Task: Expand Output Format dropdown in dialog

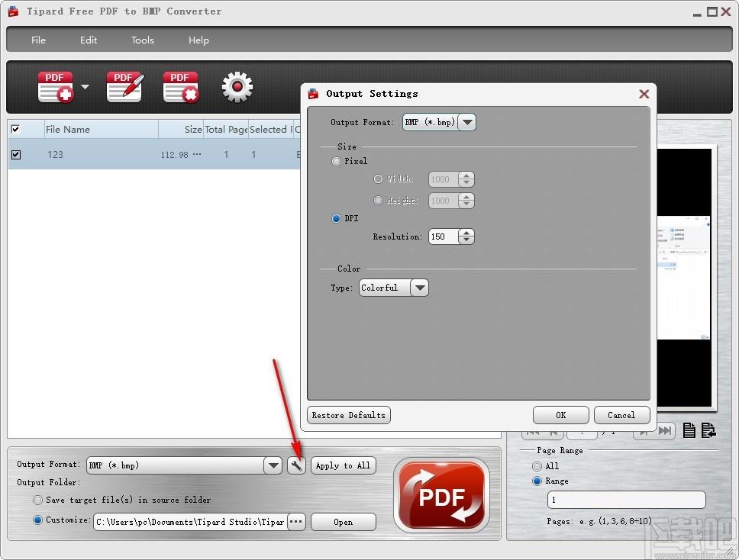Action: point(467,123)
